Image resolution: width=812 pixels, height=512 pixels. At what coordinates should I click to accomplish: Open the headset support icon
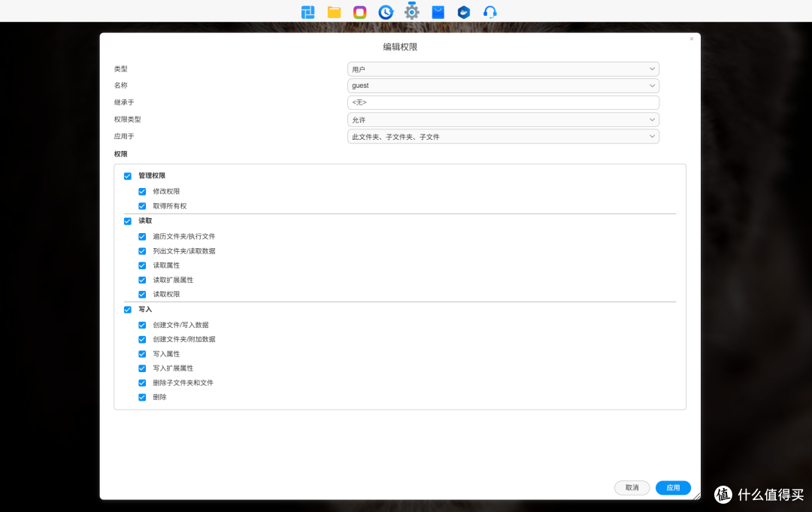tap(489, 12)
